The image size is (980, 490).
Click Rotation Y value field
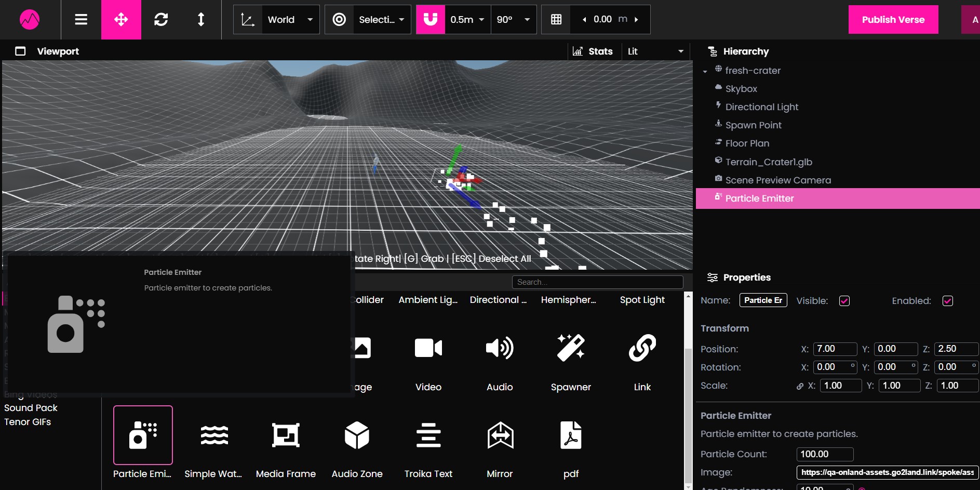click(x=896, y=367)
